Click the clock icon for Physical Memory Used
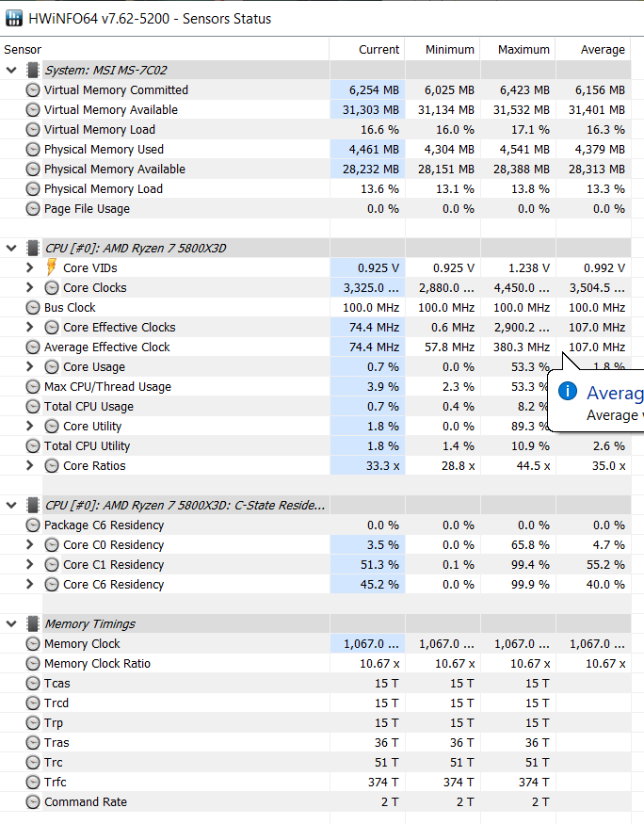Screen dimensions: 644x824 click(33, 150)
